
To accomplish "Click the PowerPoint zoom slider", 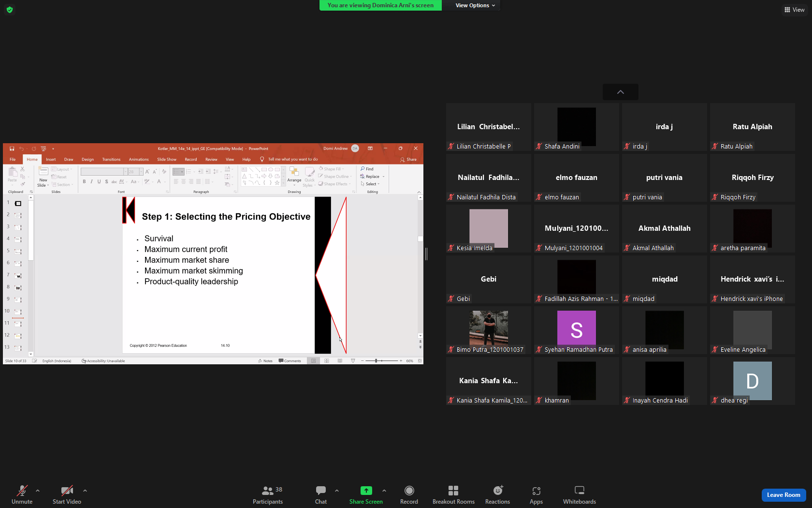I will click(382, 361).
